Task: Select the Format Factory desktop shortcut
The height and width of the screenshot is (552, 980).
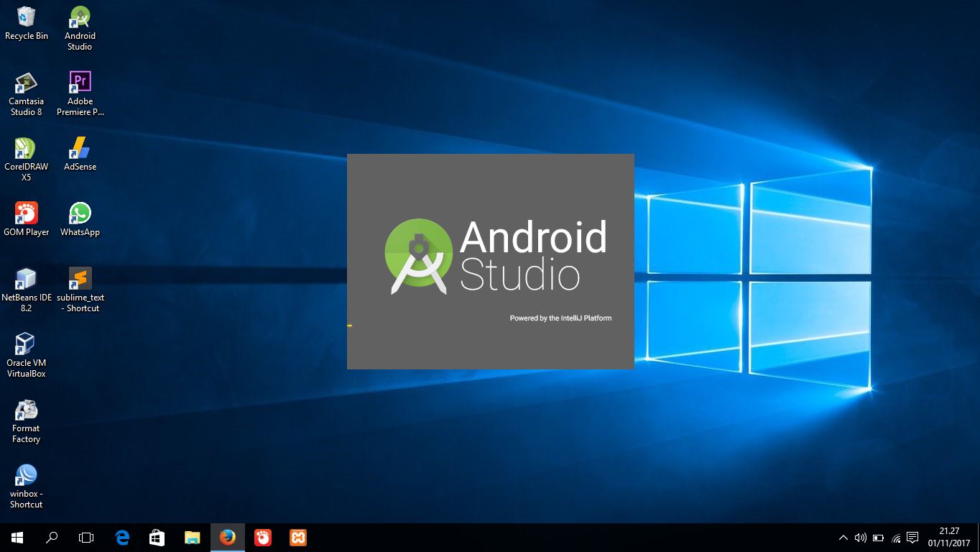Action: pyautogui.click(x=27, y=421)
